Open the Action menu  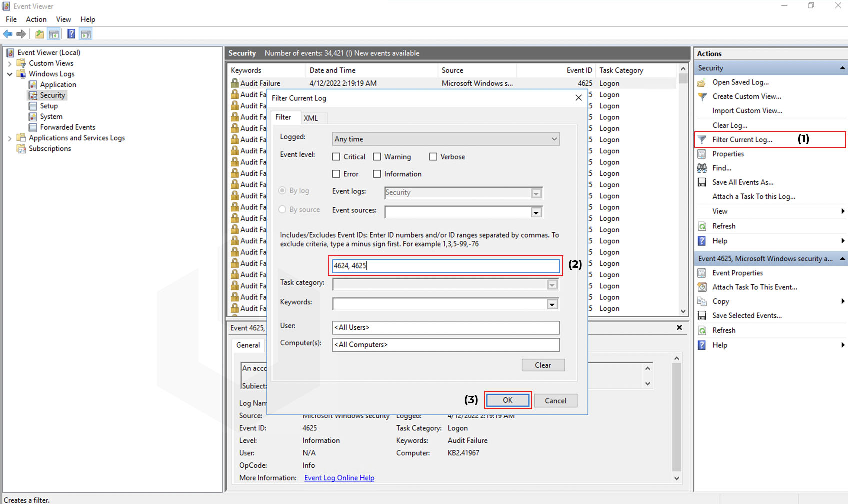pyautogui.click(x=36, y=19)
